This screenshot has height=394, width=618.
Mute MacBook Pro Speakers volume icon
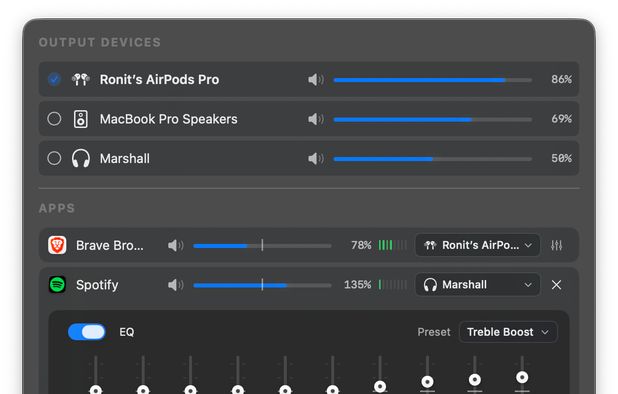coord(316,119)
